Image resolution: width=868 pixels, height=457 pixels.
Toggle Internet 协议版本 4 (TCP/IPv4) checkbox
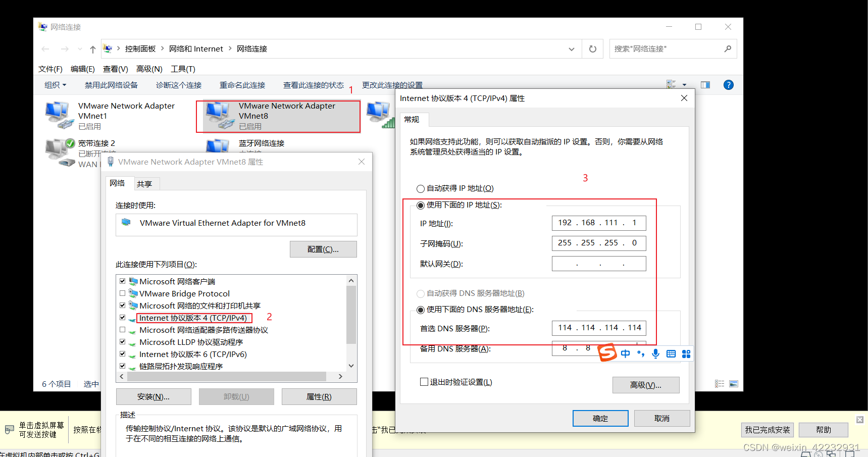(122, 317)
